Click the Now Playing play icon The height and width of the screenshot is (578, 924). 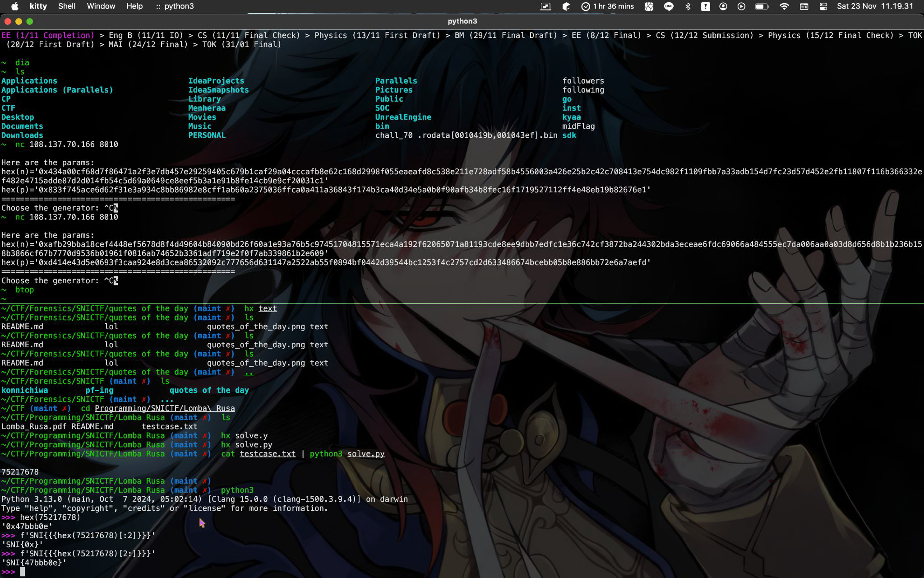point(741,6)
